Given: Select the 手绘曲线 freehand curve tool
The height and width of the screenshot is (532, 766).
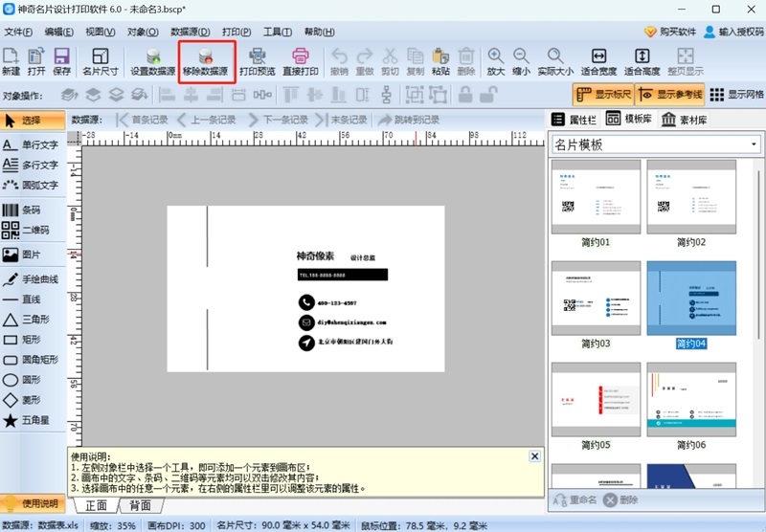Looking at the screenshot, I should [33, 279].
